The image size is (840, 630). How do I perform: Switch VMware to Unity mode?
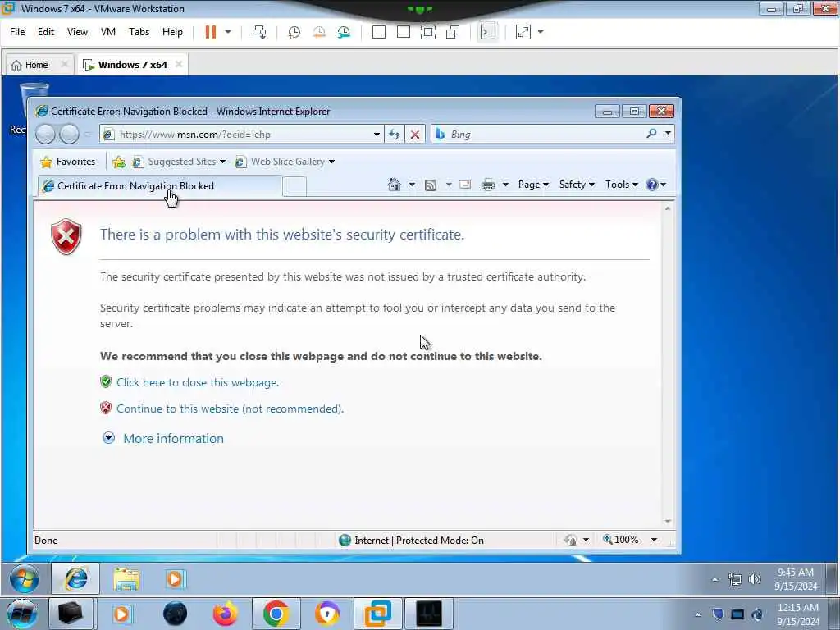[x=453, y=32]
